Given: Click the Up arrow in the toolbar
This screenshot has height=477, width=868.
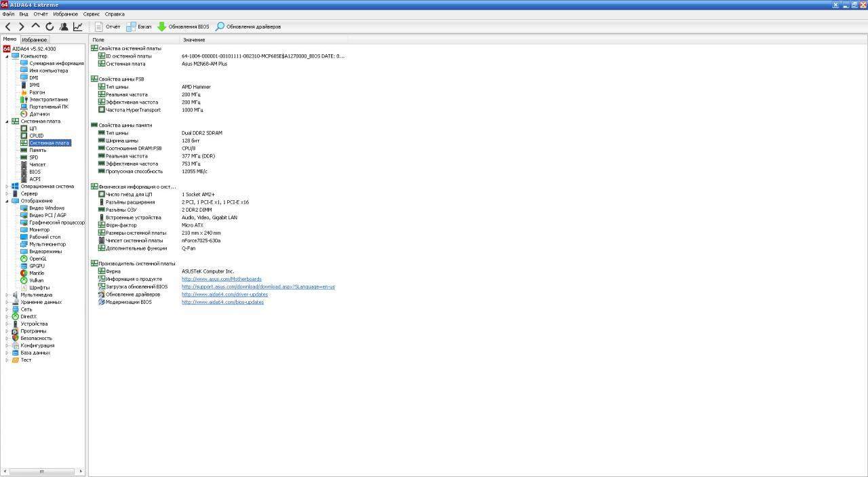Looking at the screenshot, I should [36, 26].
